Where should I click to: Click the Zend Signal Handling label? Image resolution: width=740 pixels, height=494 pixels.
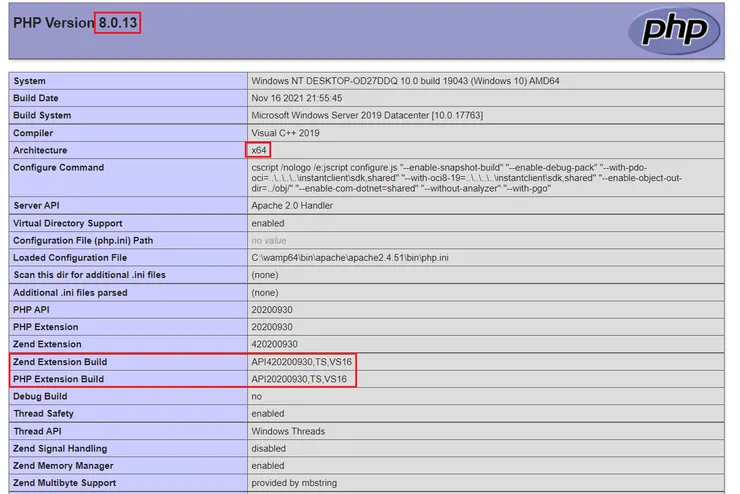60,448
